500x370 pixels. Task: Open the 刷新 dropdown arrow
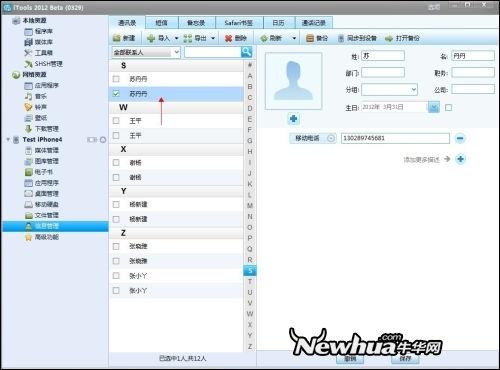click(x=294, y=38)
